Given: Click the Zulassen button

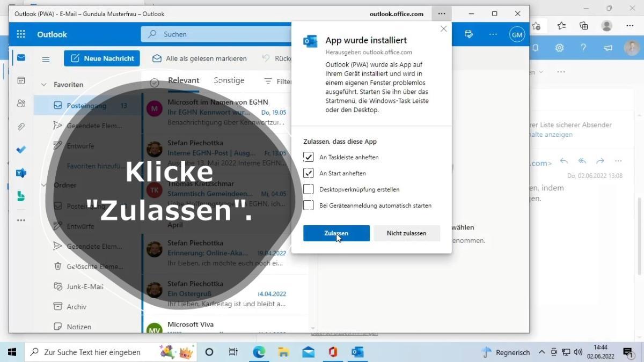Looking at the screenshot, I should tap(336, 233).
